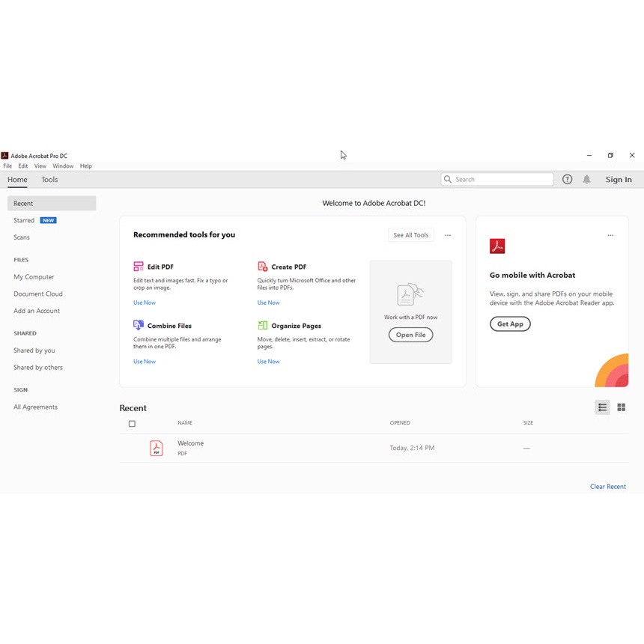Open the View menu
644x644 pixels.
point(40,165)
